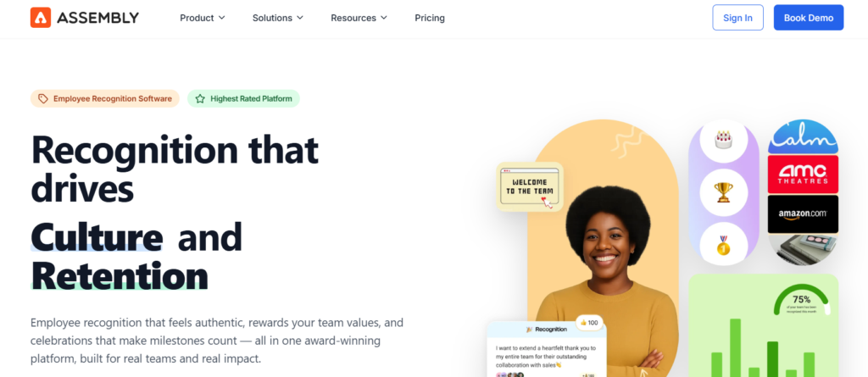Click the Sign In button
The height and width of the screenshot is (377, 868).
(738, 18)
